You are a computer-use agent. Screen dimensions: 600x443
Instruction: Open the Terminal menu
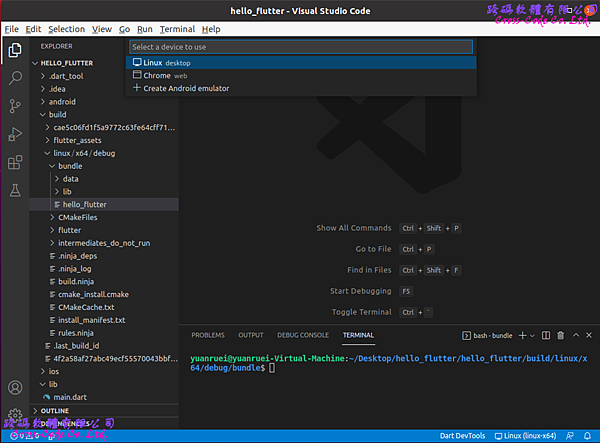(x=177, y=29)
